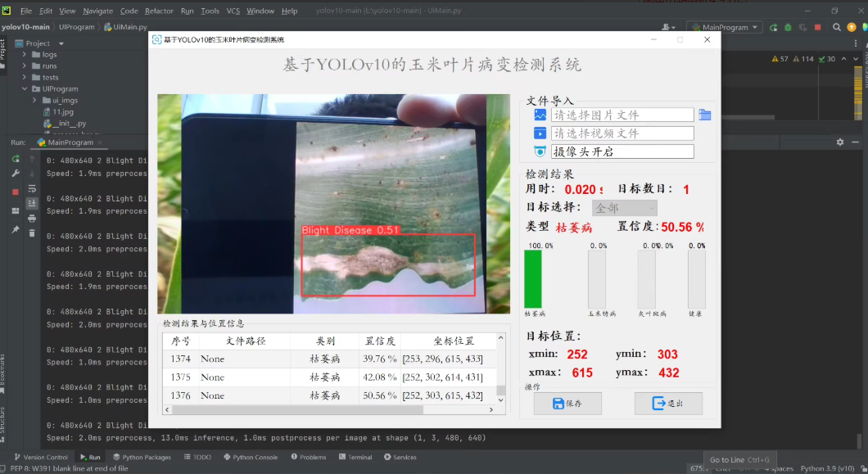Open the VCS menu
The image size is (868, 474).
click(x=233, y=11)
